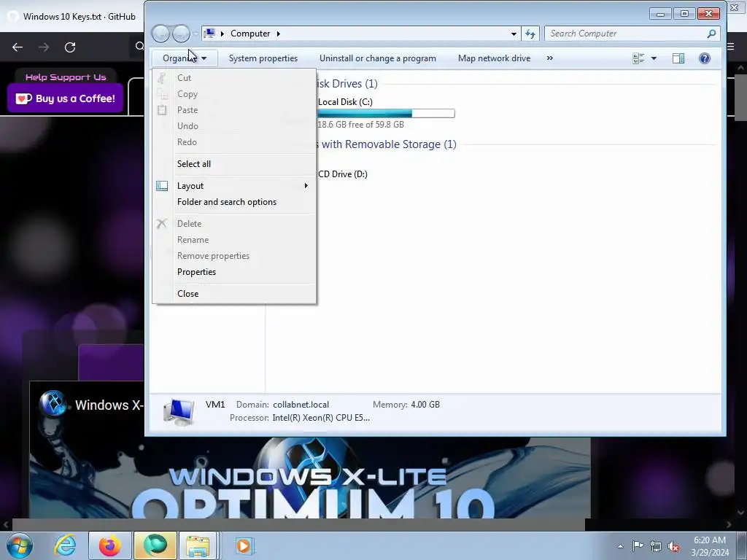Click the browser back arrow

pyautogui.click(x=18, y=47)
